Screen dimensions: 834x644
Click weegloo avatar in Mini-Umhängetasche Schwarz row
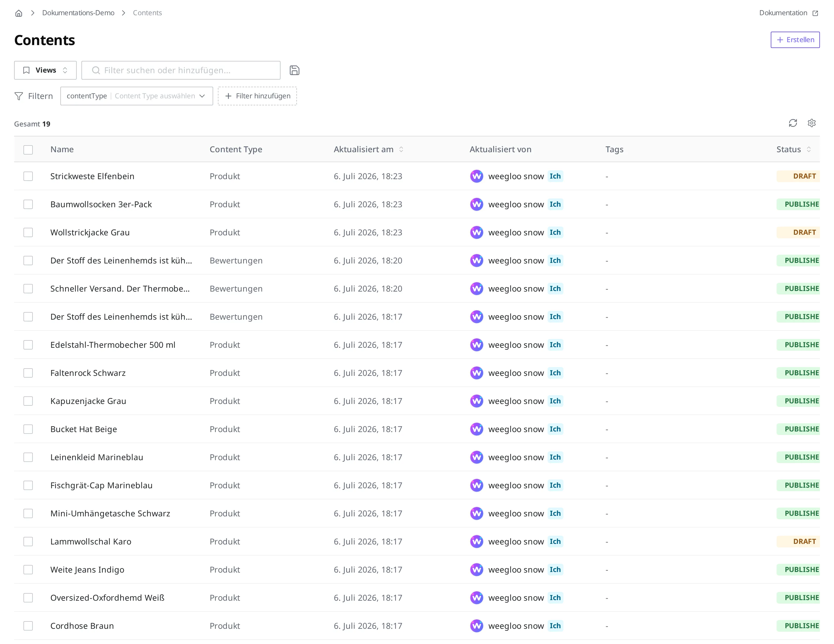coord(476,513)
